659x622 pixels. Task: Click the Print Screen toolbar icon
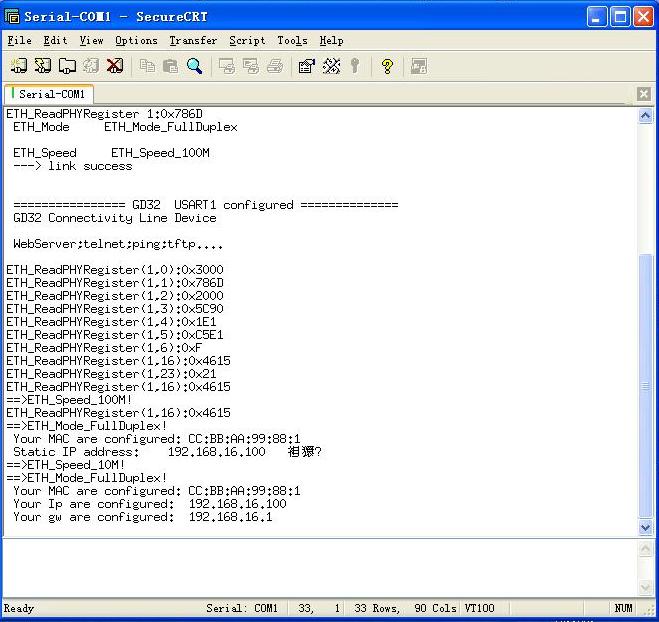pyautogui.click(x=227, y=66)
